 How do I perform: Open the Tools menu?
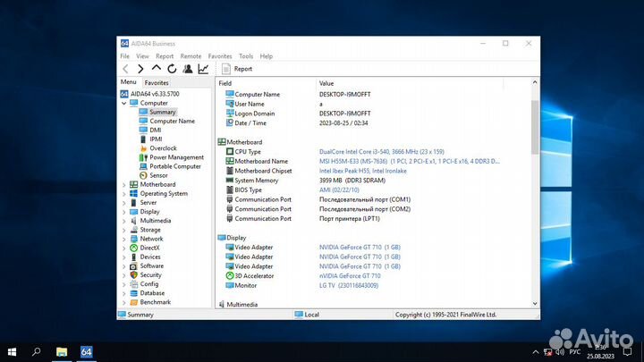click(245, 55)
